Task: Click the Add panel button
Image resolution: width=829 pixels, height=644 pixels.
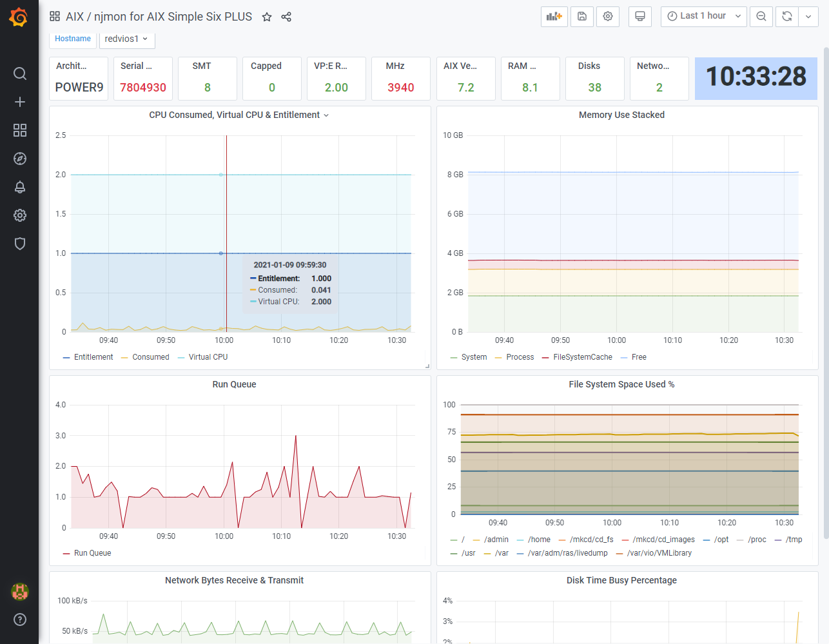Action: pos(554,16)
